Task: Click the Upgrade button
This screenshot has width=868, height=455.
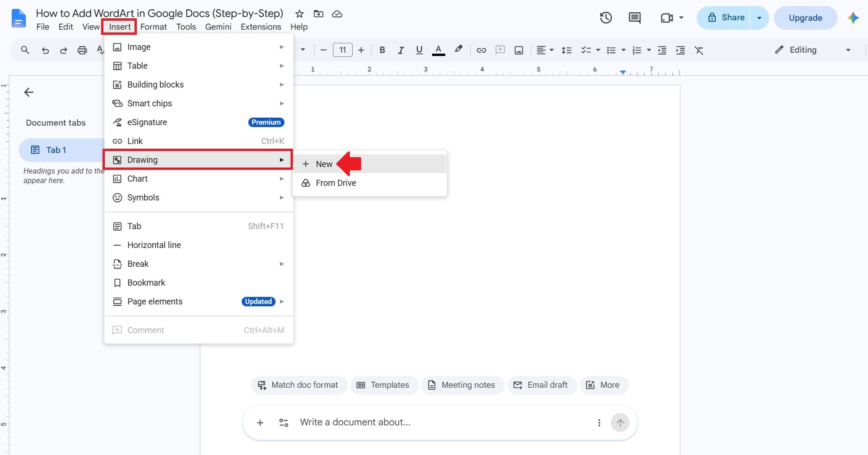Action: 805,18
